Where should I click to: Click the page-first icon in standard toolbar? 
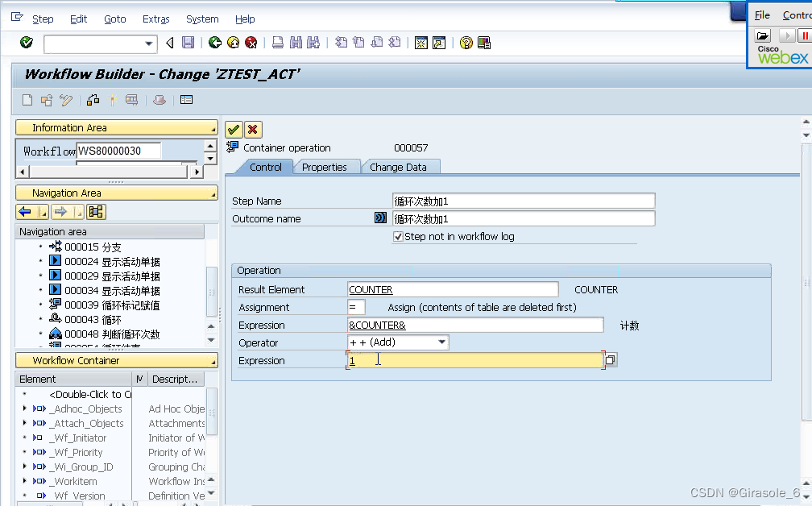point(341,43)
